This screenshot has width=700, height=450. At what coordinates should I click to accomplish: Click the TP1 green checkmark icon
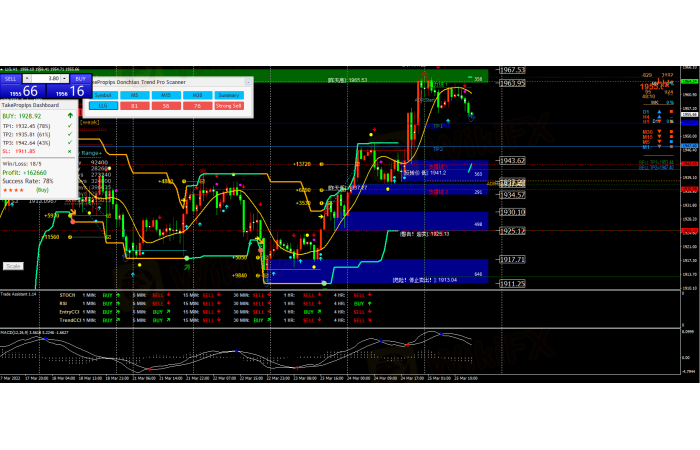tap(68, 127)
